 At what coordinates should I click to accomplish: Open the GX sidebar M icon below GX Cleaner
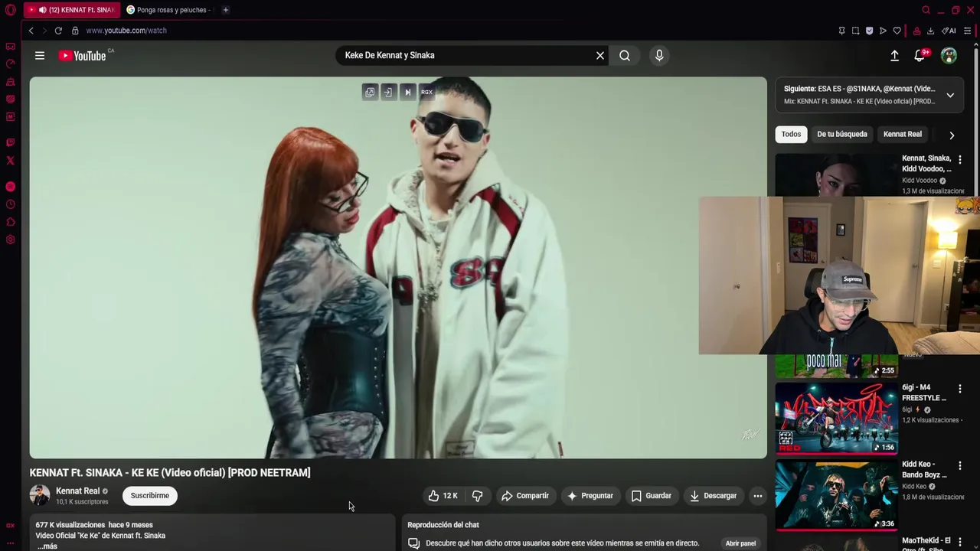pos(10,117)
